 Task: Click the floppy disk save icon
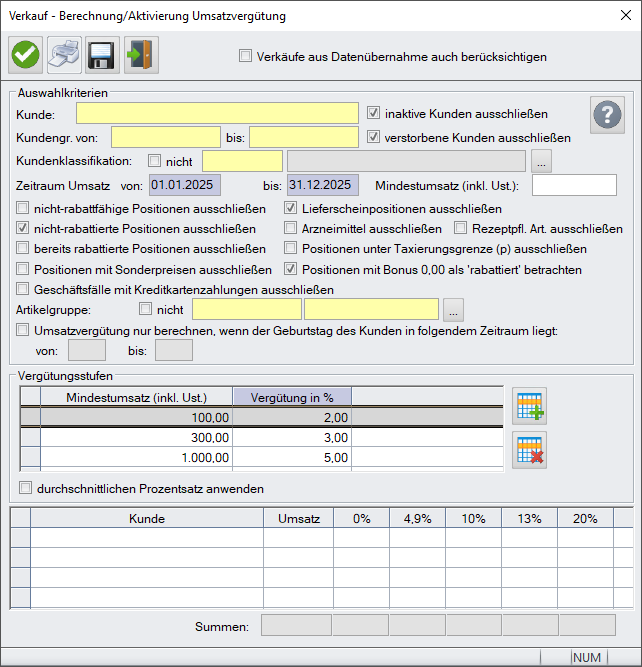click(x=103, y=55)
